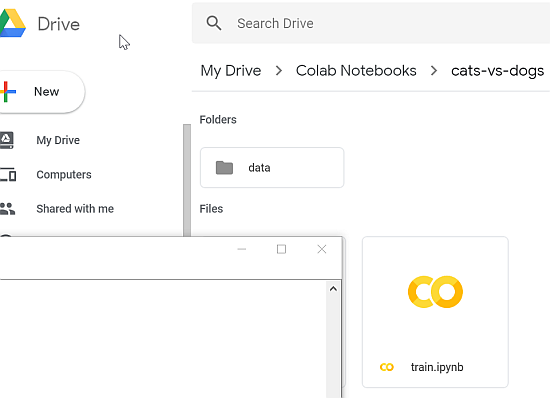Click the Google Drive logo icon
Viewport: 550px width, 398px height.
click(x=13, y=23)
